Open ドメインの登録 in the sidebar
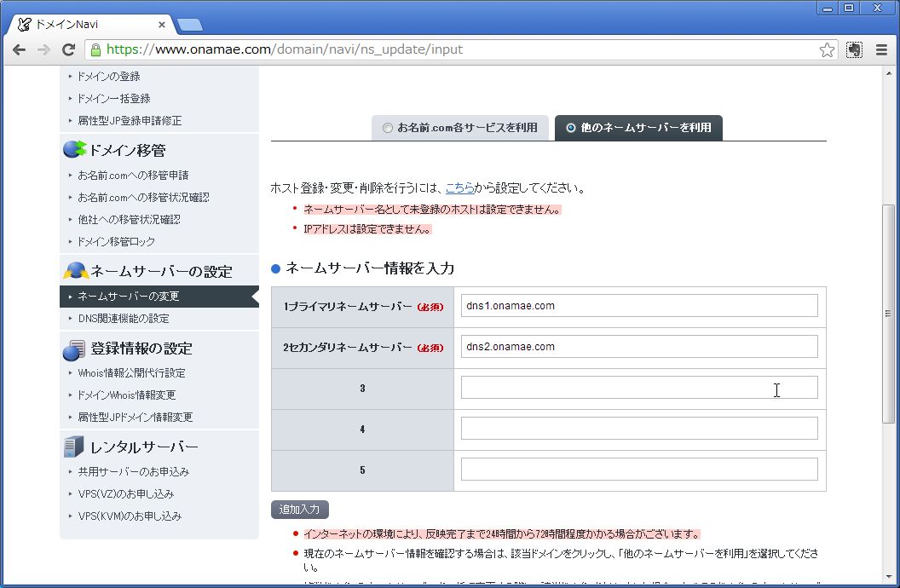Screen dimensions: 900x588 tap(109, 77)
